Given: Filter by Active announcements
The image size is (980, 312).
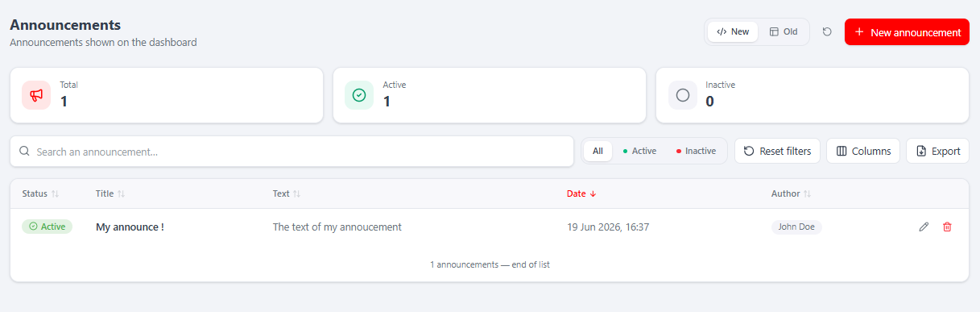Looking at the screenshot, I should pyautogui.click(x=639, y=151).
